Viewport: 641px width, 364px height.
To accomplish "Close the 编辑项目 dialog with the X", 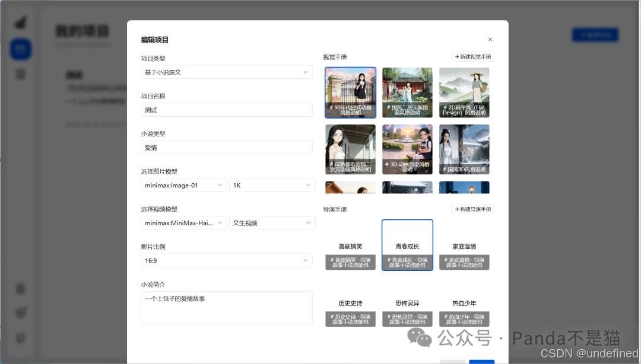I will (490, 40).
